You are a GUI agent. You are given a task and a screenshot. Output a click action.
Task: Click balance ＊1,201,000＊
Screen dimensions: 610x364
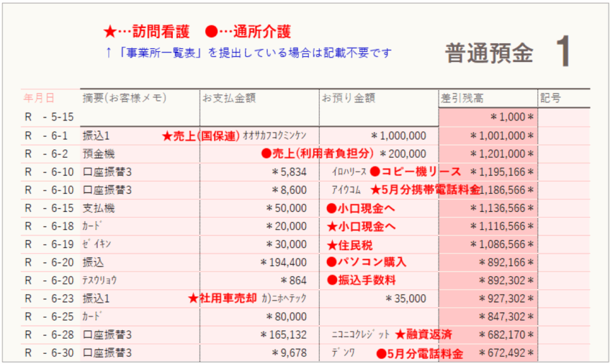[502, 154]
